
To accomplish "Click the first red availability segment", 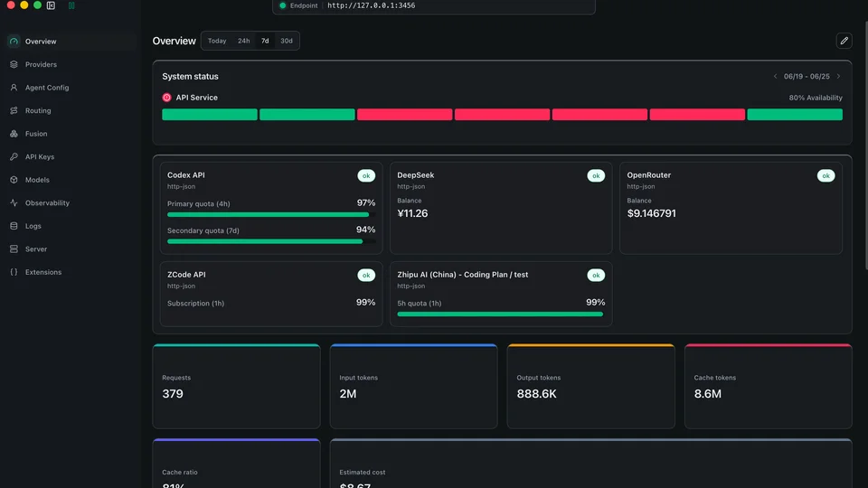I will 405,115.
